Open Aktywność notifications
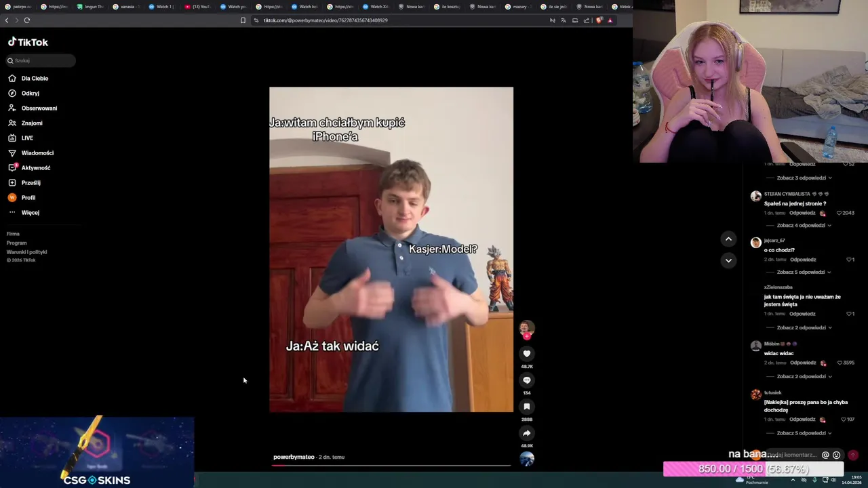 tap(29, 168)
